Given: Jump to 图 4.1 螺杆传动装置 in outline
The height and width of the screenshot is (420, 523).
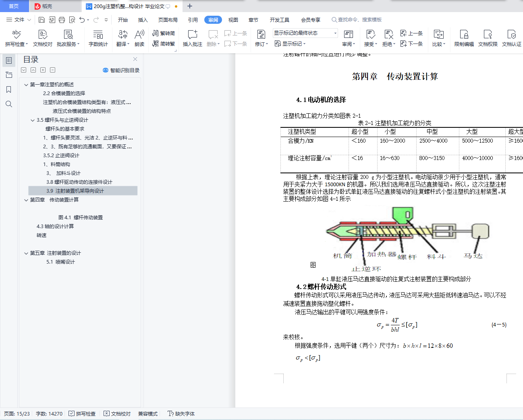Looking at the screenshot, I should coord(81,218).
